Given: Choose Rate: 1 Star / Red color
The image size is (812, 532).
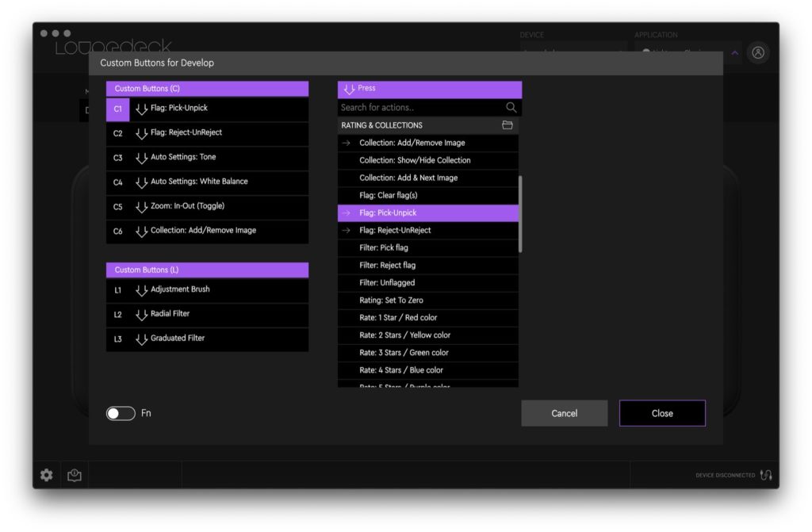Looking at the screenshot, I should (427, 318).
